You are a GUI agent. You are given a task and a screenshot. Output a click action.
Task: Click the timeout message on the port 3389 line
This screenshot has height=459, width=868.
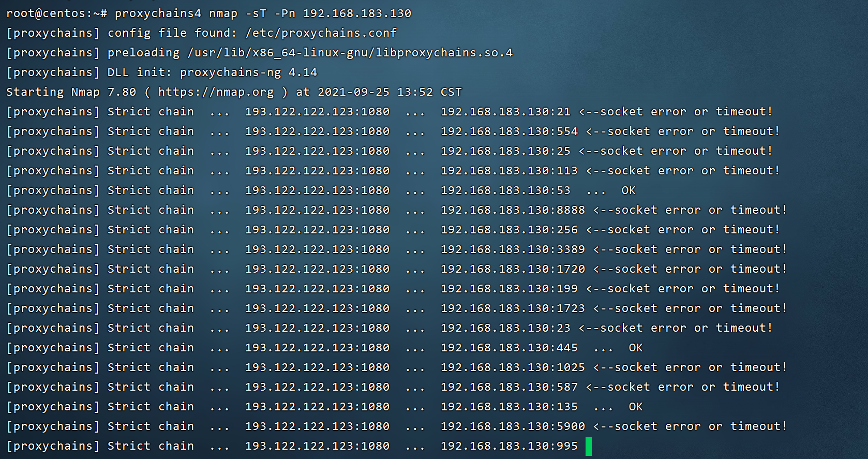tap(690, 249)
